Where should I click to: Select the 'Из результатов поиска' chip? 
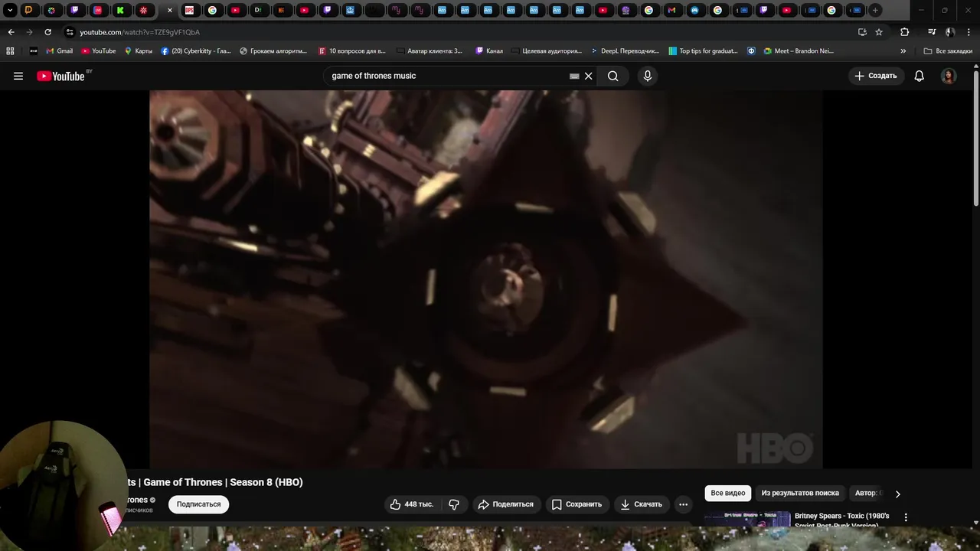coord(800,493)
